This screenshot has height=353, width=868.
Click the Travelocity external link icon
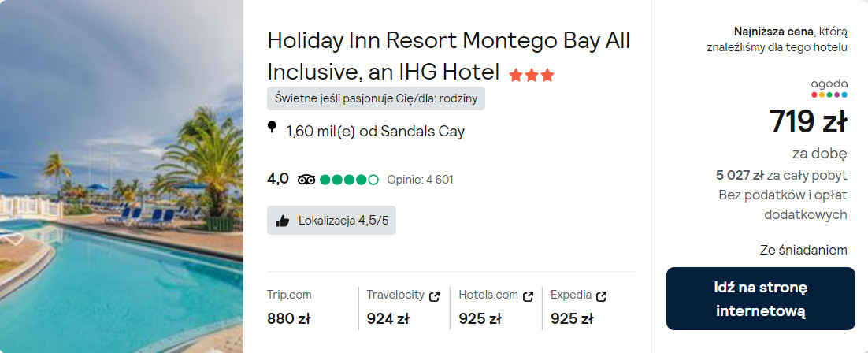[x=434, y=296]
